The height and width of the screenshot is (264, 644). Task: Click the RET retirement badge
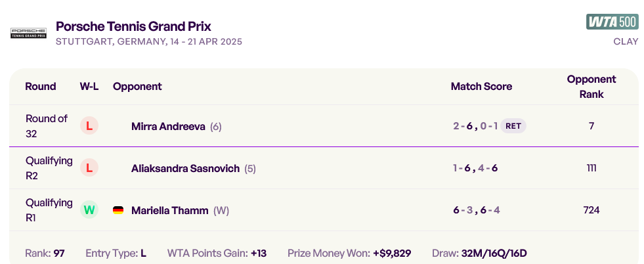tap(513, 126)
